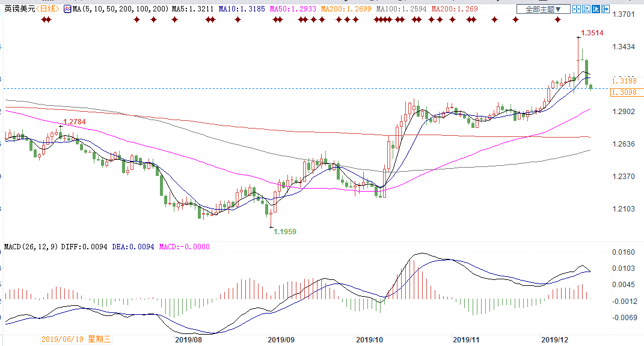Click the 1.1959 low price label
This screenshot has height=346, width=644.
click(285, 231)
